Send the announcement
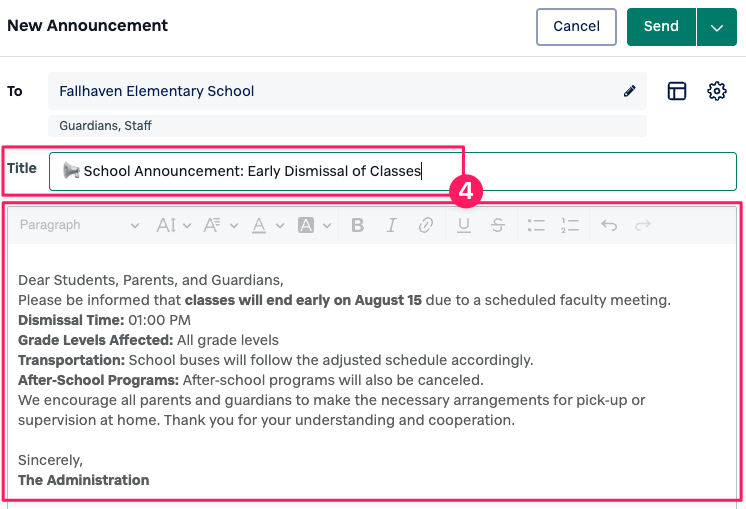 [x=661, y=27]
